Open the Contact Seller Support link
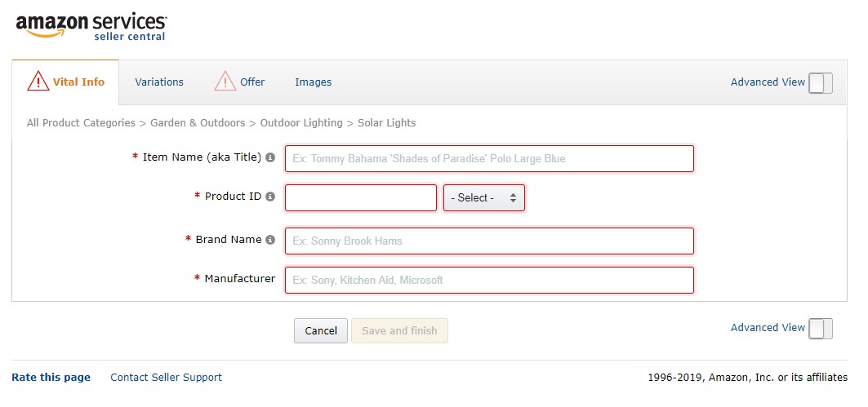 [166, 377]
